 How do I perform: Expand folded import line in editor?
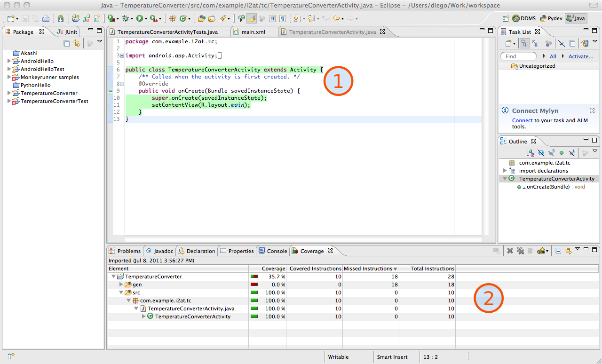click(122, 55)
